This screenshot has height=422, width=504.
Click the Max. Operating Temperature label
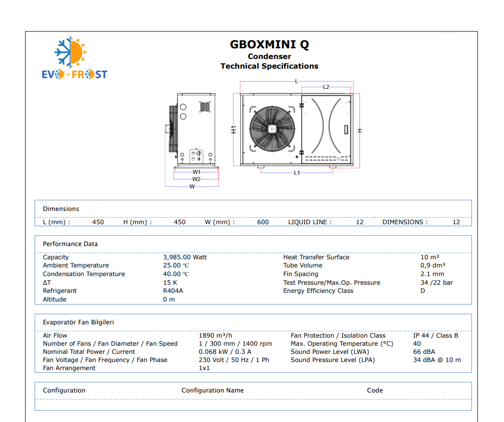coord(342,344)
